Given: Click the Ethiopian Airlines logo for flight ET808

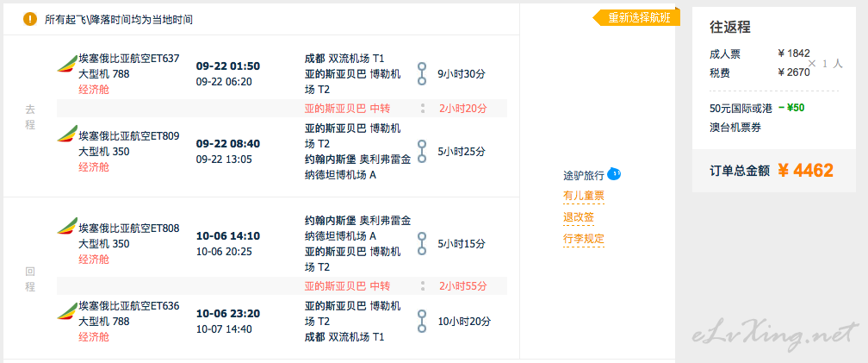Looking at the screenshot, I should pos(67,226).
